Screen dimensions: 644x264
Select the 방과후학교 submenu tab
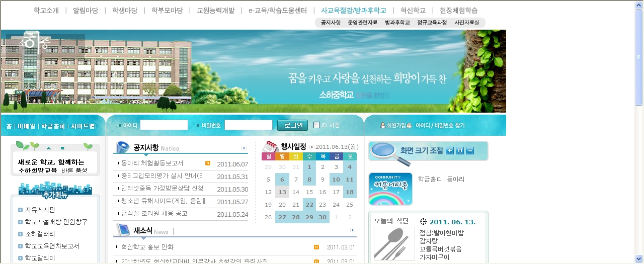point(397,23)
